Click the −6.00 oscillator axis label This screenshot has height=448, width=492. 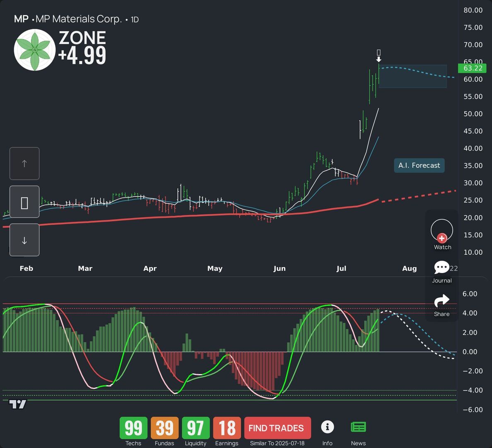click(x=473, y=409)
